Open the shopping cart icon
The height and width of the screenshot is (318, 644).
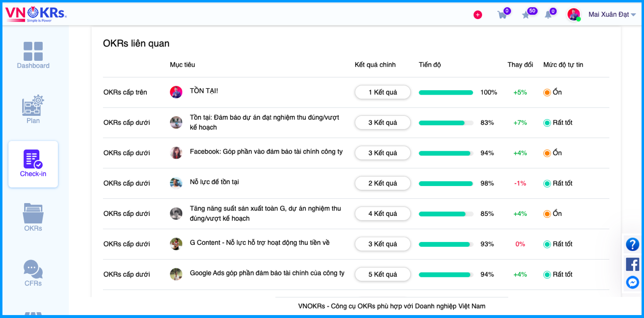point(502,15)
